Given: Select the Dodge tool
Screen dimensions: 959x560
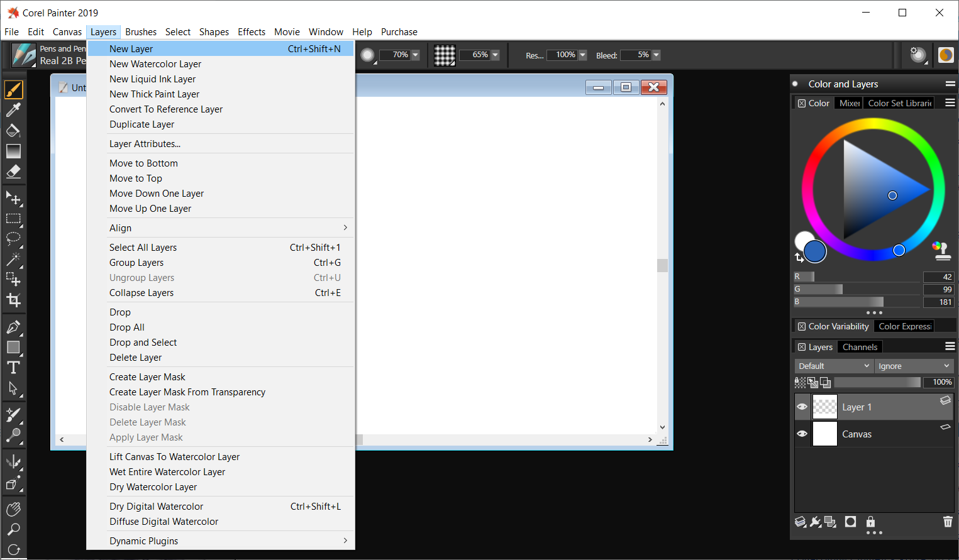Looking at the screenshot, I should (x=13, y=435).
